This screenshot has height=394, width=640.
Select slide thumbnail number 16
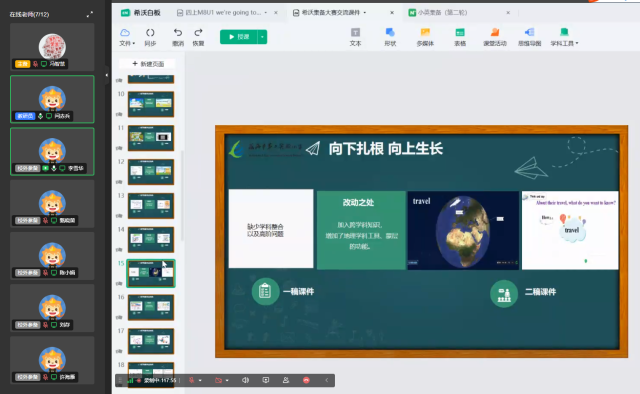[151, 307]
